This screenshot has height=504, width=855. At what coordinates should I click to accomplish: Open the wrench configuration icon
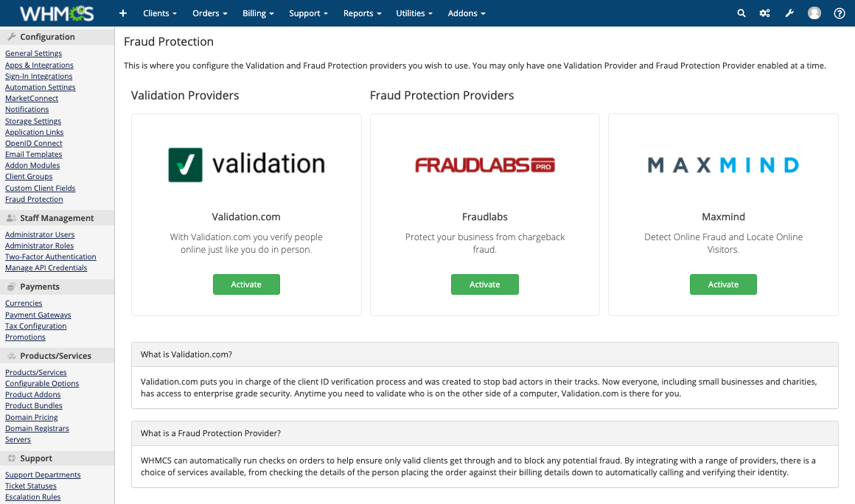pos(789,13)
